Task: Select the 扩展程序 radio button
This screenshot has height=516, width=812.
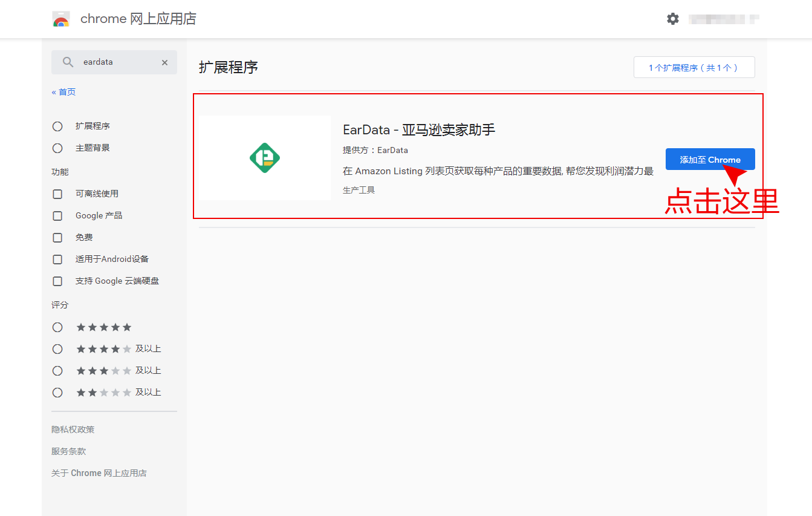Action: pos(57,126)
